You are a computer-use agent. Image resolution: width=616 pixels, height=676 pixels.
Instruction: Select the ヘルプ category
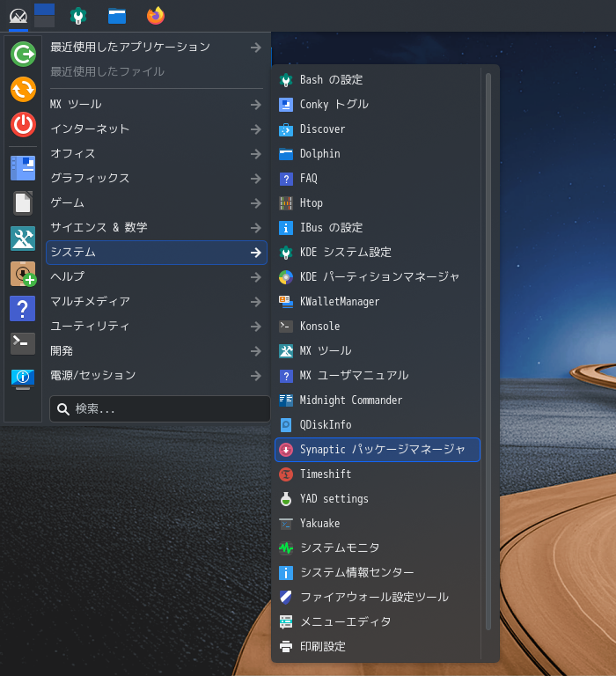click(x=157, y=276)
